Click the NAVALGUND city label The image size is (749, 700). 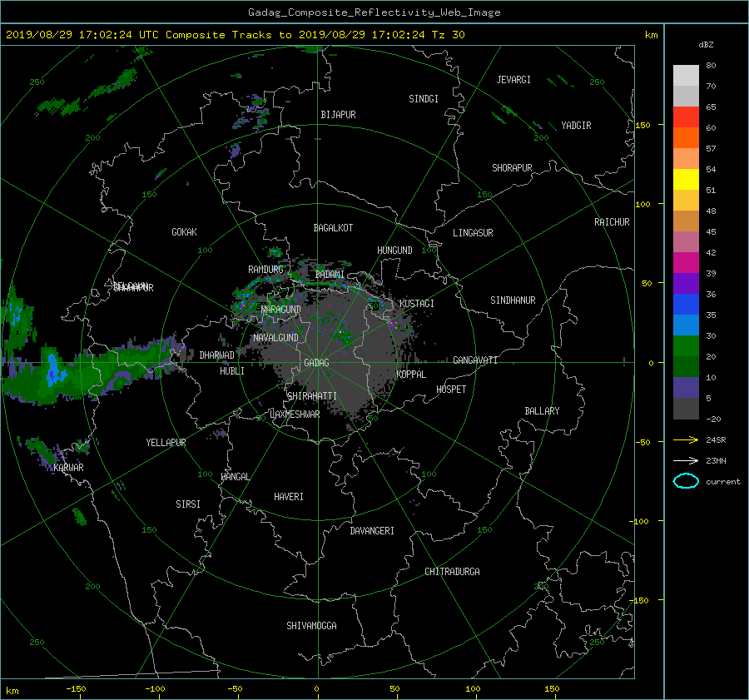[275, 338]
